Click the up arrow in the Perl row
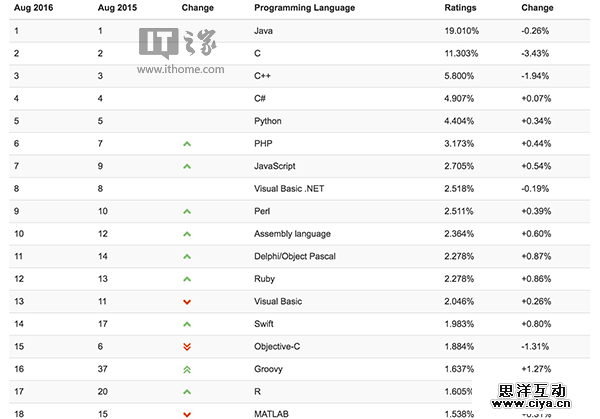This screenshot has height=419, width=600. tap(187, 211)
